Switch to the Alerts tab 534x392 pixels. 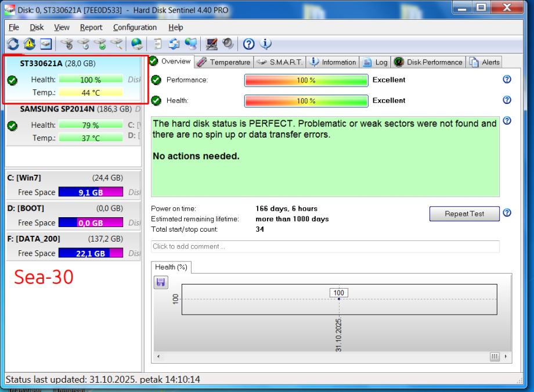pyautogui.click(x=484, y=62)
